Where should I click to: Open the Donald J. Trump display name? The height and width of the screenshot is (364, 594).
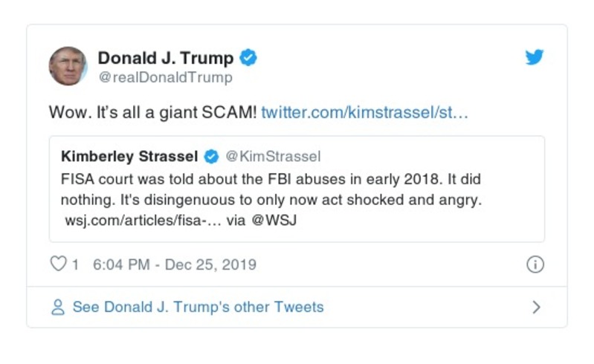pos(165,58)
